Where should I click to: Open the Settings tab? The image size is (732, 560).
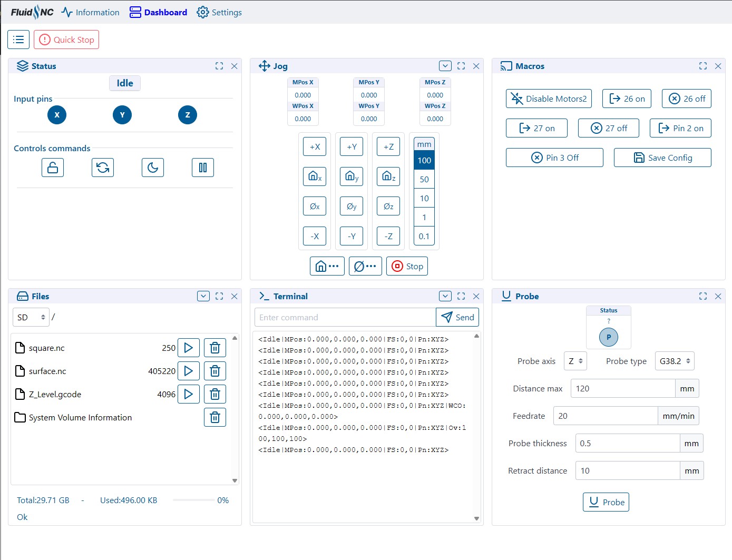point(219,12)
